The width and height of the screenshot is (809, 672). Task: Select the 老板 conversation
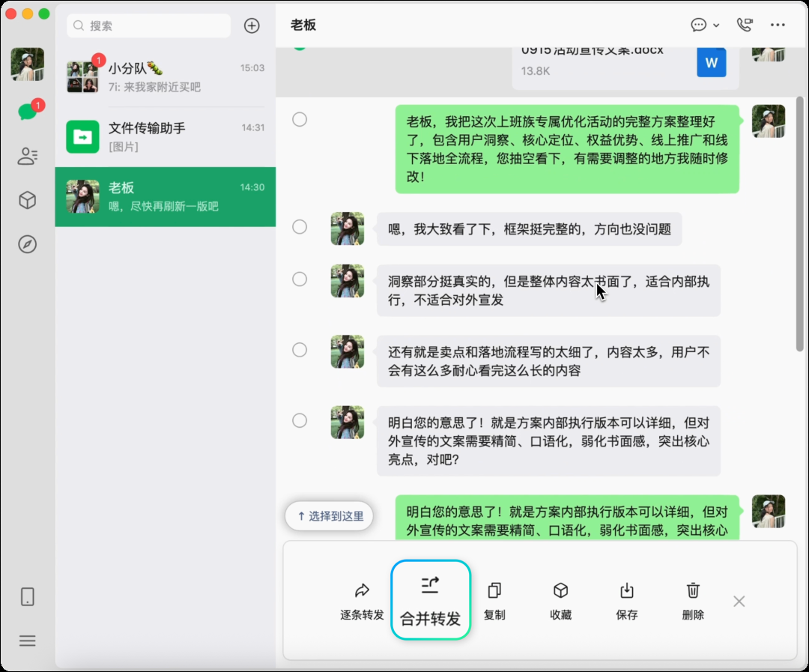[165, 196]
